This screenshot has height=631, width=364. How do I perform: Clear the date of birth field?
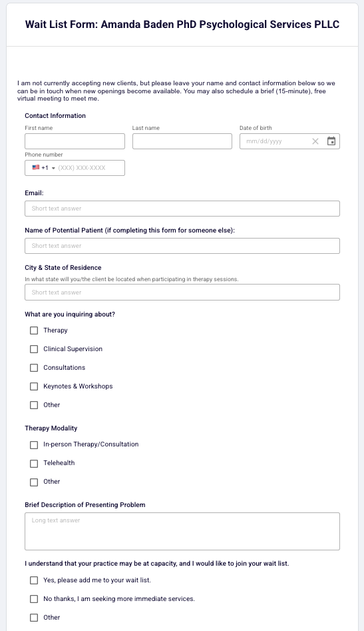pos(315,141)
